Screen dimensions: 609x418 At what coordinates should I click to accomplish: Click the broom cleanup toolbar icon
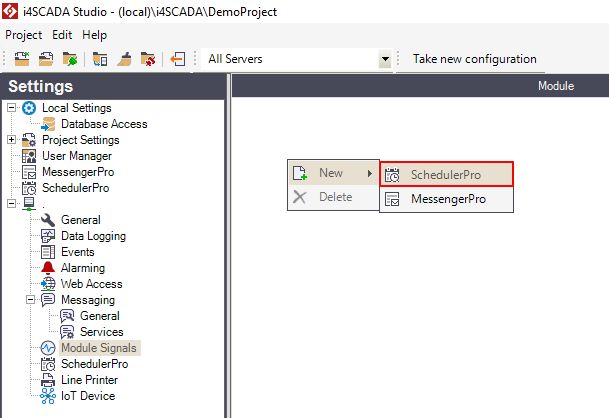tap(124, 59)
